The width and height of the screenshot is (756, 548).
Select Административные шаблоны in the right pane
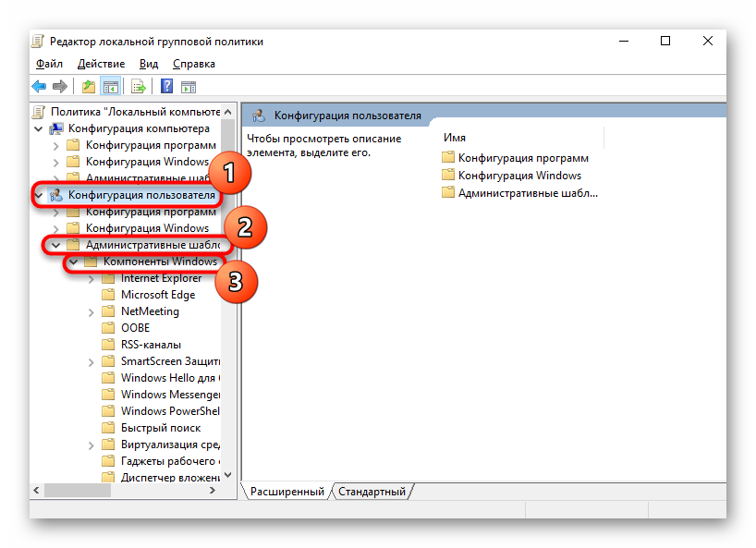coord(528,193)
